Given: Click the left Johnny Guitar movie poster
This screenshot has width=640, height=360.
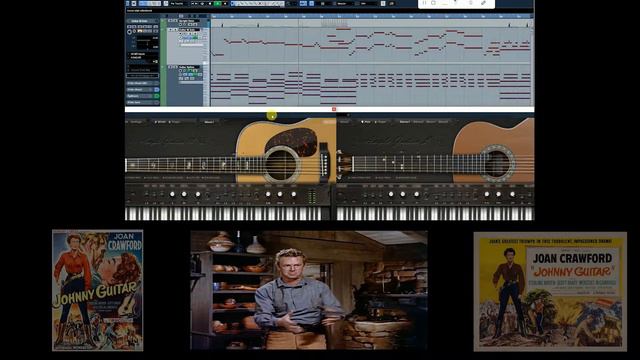Looking at the screenshot, I should point(98,290).
